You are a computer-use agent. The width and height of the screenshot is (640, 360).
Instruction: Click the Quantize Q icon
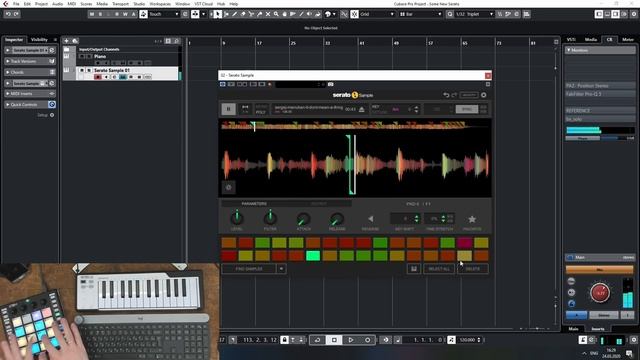[x=449, y=14]
